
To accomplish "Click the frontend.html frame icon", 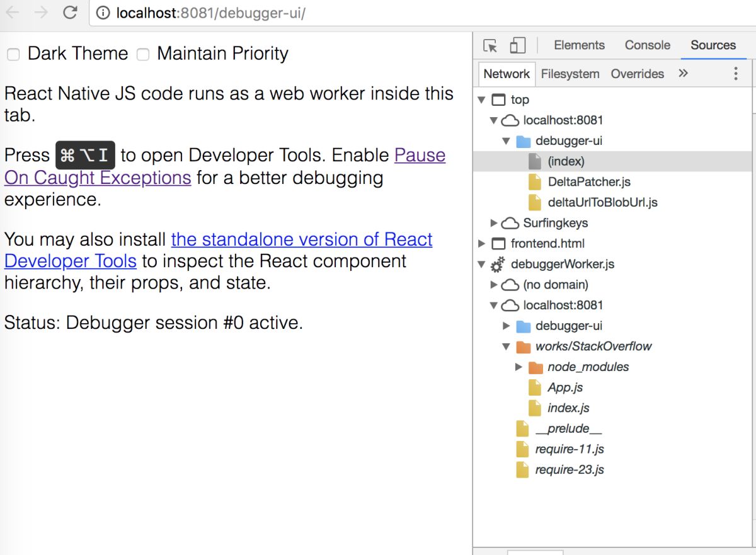I will coord(498,244).
